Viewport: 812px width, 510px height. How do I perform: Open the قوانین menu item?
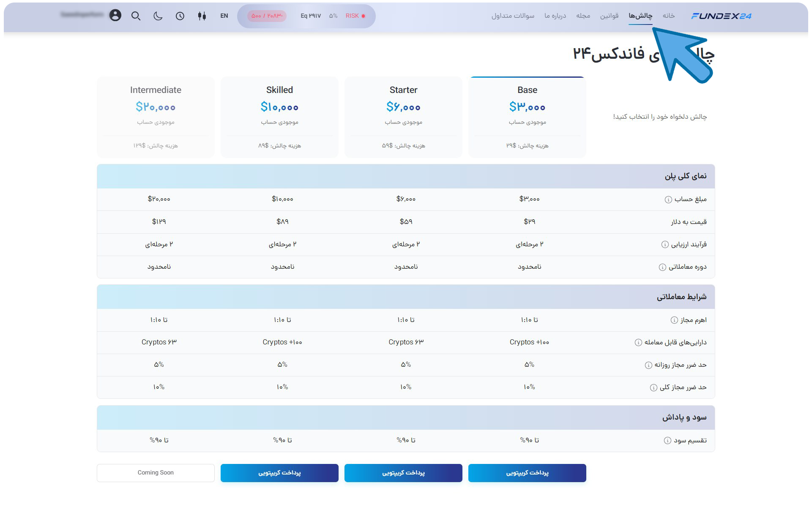coord(610,16)
